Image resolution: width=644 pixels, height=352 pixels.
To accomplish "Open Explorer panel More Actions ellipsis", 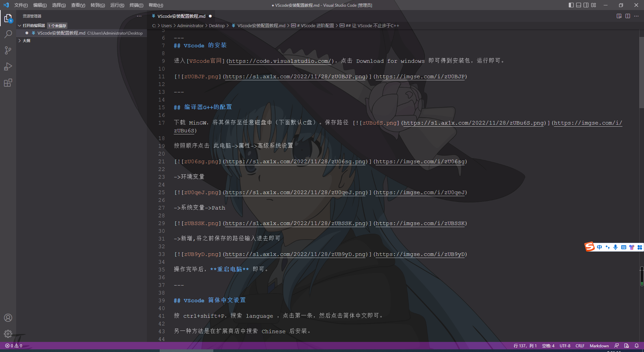I will (139, 16).
